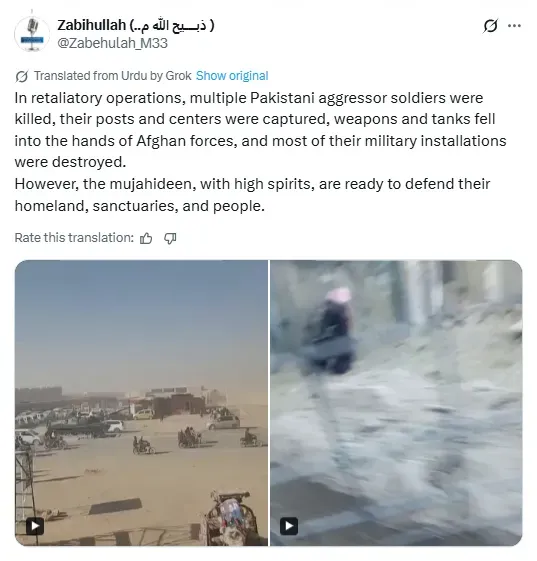Click the Grok icon at top right
The image size is (537, 561).
[x=490, y=26]
